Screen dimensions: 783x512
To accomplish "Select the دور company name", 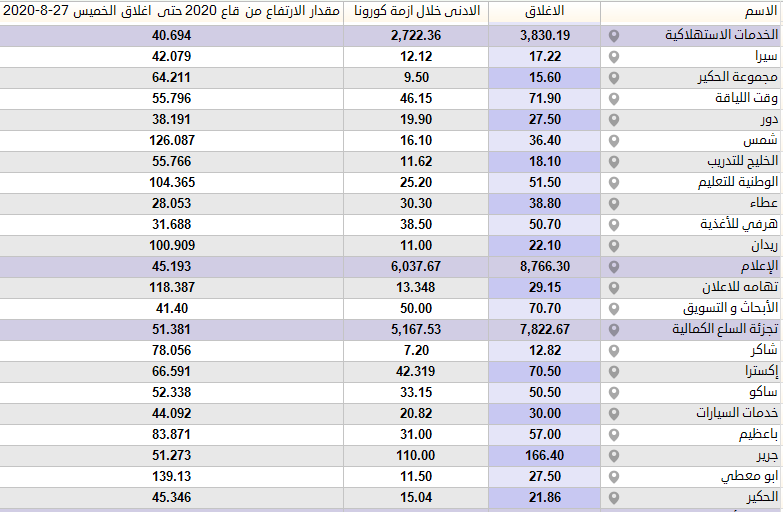I will (770, 120).
